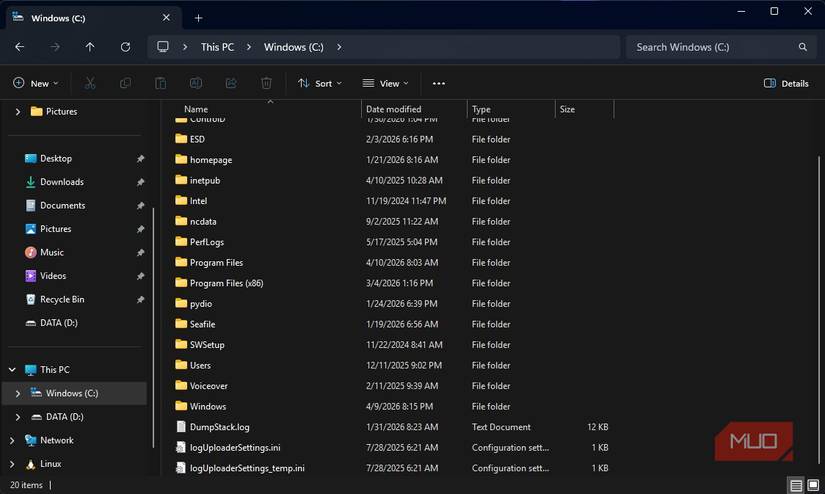This screenshot has height=494, width=825.
Task: Click the search magnifier icon
Action: (x=802, y=47)
